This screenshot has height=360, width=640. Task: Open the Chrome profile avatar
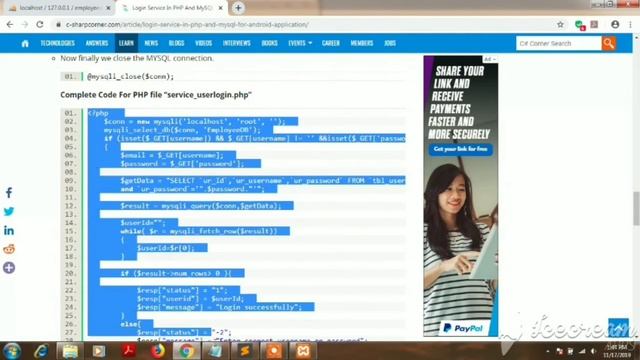(x=615, y=24)
